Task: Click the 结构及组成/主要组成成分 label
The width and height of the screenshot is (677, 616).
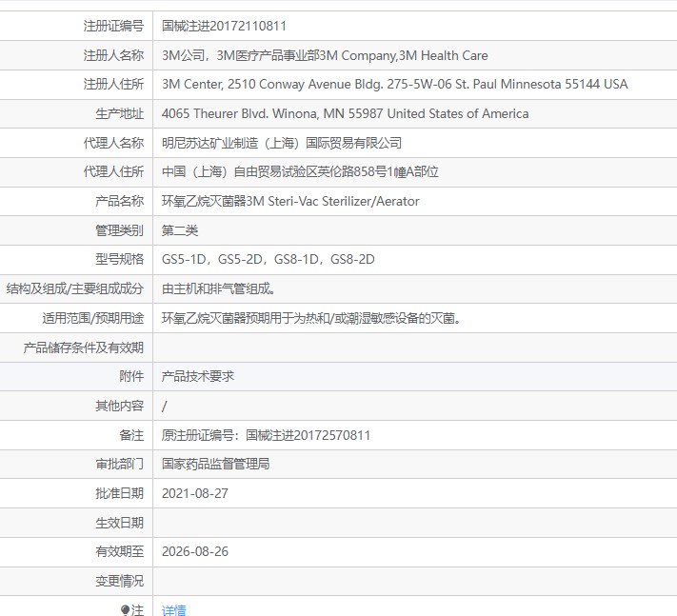Action: point(74,288)
